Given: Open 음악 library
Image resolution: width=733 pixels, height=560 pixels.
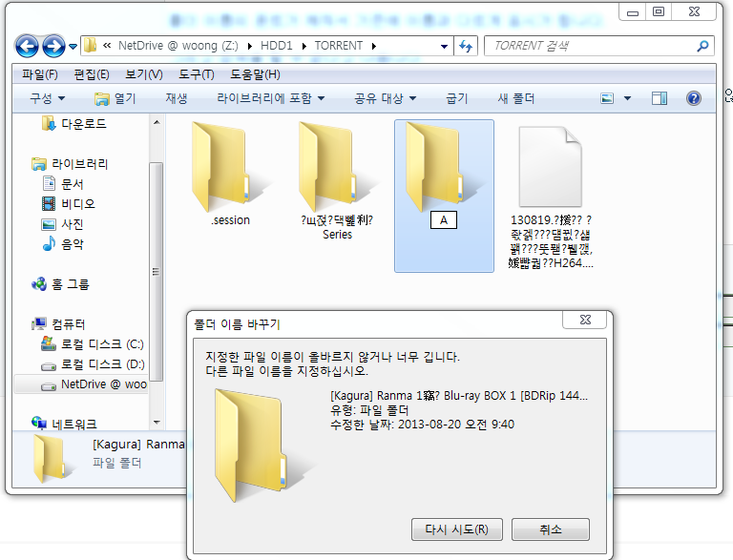Looking at the screenshot, I should 63,244.
